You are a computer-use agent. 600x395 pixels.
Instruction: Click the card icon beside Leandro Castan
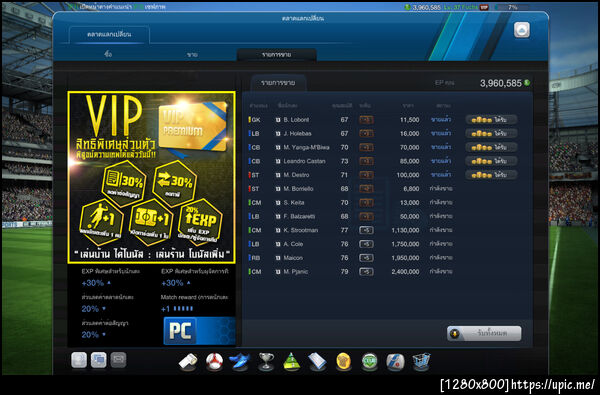coord(278,161)
